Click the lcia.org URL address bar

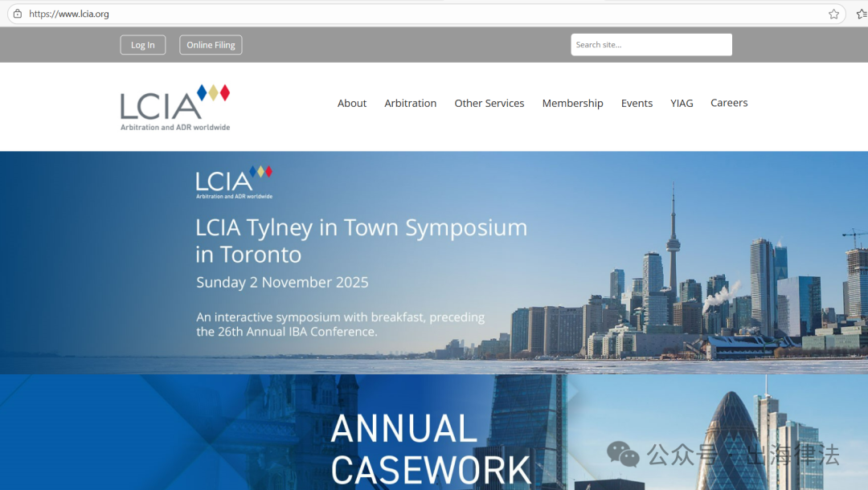tap(426, 14)
